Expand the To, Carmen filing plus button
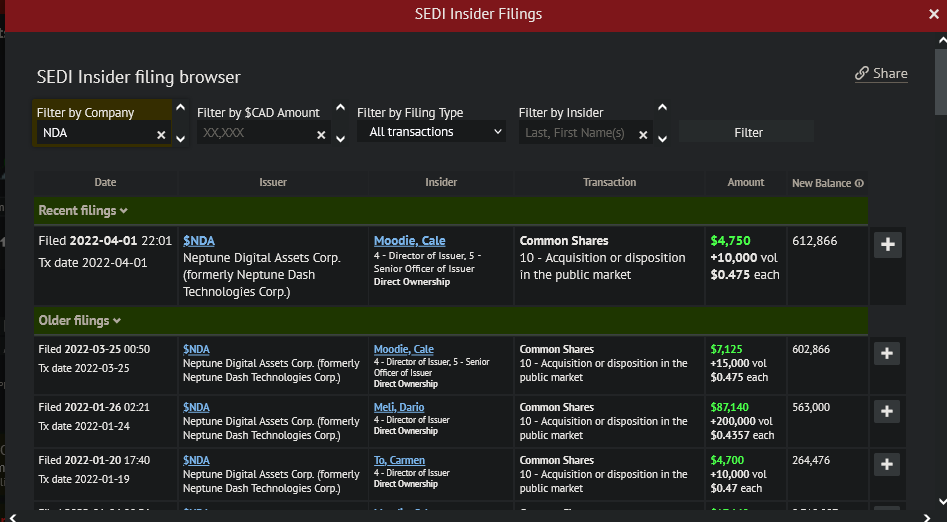The height and width of the screenshot is (522, 947). (x=887, y=464)
